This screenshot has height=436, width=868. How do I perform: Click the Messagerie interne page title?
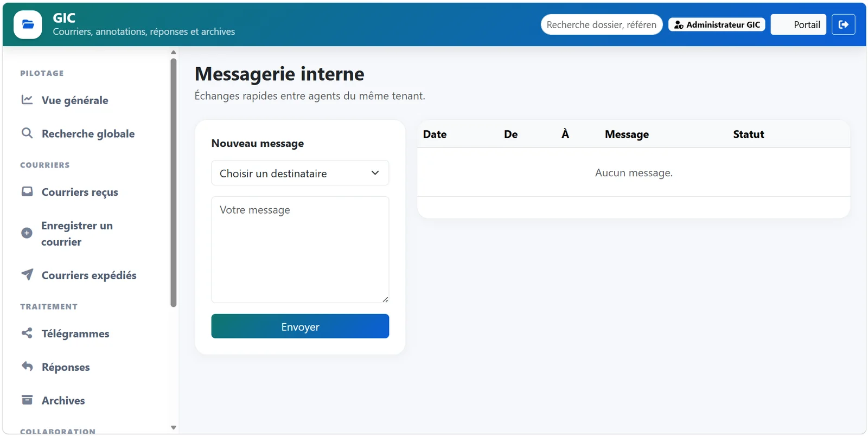pyautogui.click(x=279, y=74)
